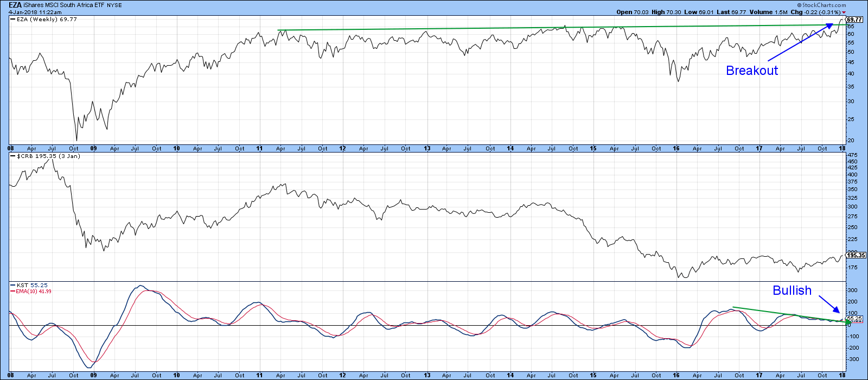Click the 'EMA(10) 41.99' legend label
This screenshot has width=868, height=380.
[x=31, y=292]
